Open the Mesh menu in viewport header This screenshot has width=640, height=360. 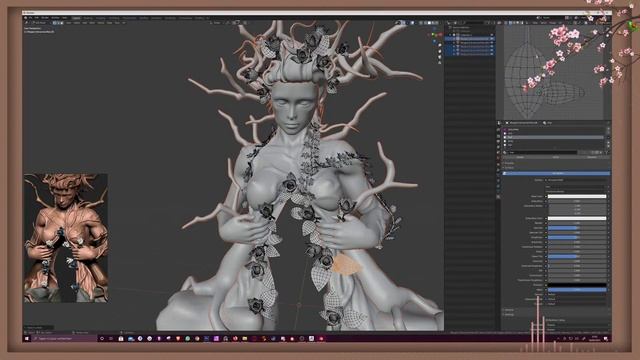pyautogui.click(x=92, y=23)
